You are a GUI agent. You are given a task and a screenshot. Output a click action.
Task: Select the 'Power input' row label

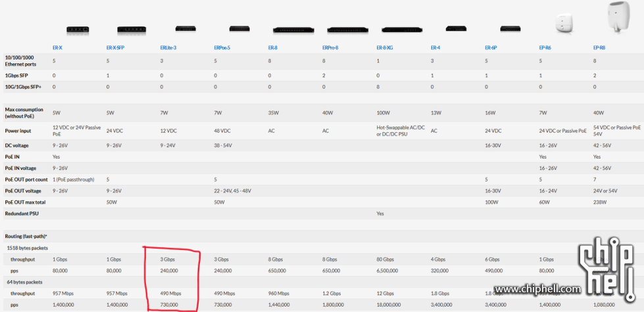click(x=16, y=131)
